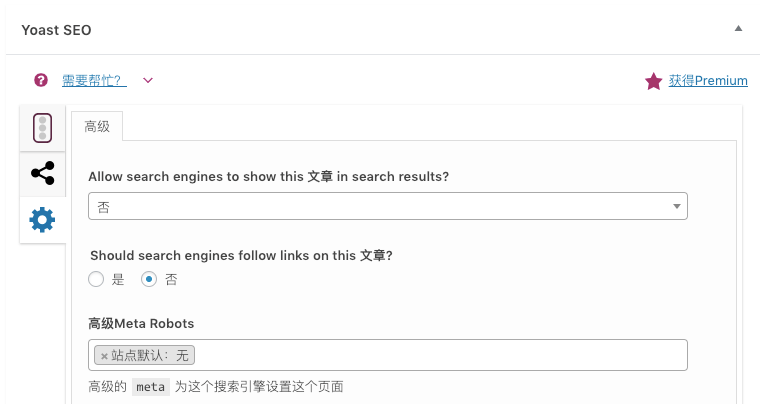
Task: Click empty area of 高级Meta Robots field
Action: [x=441, y=355]
